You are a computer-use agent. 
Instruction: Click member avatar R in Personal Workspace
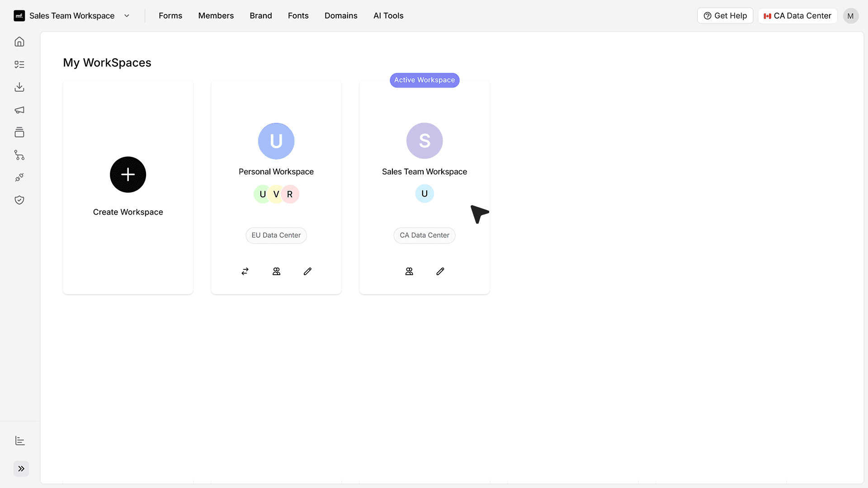pos(290,194)
